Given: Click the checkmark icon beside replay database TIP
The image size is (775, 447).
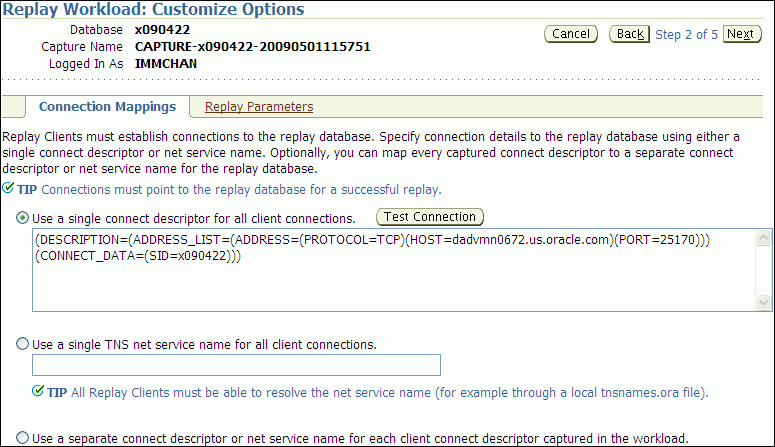Looking at the screenshot, I should [9, 189].
